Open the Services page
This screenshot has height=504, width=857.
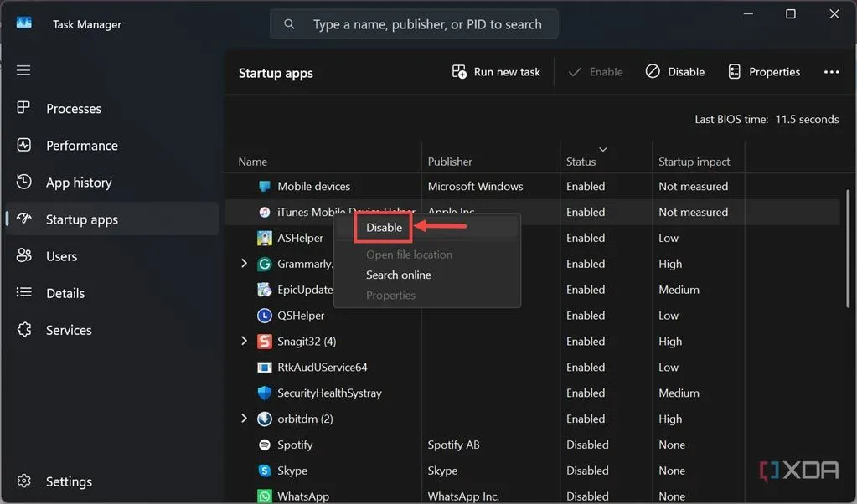point(69,330)
